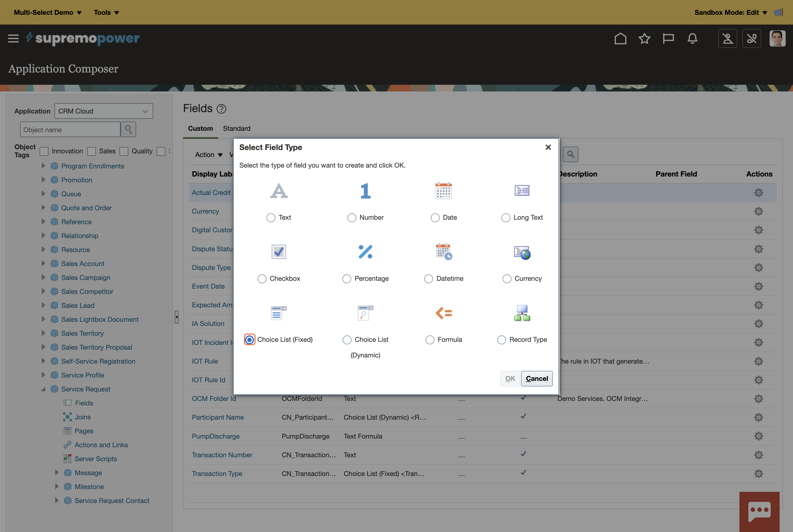This screenshot has height=532, width=793.
Task: Click the Home icon in the header
Action: tap(621, 38)
